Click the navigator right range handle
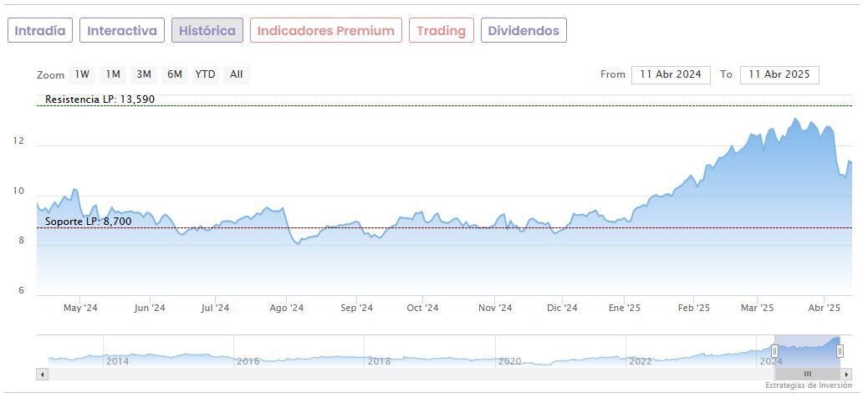 [840, 351]
